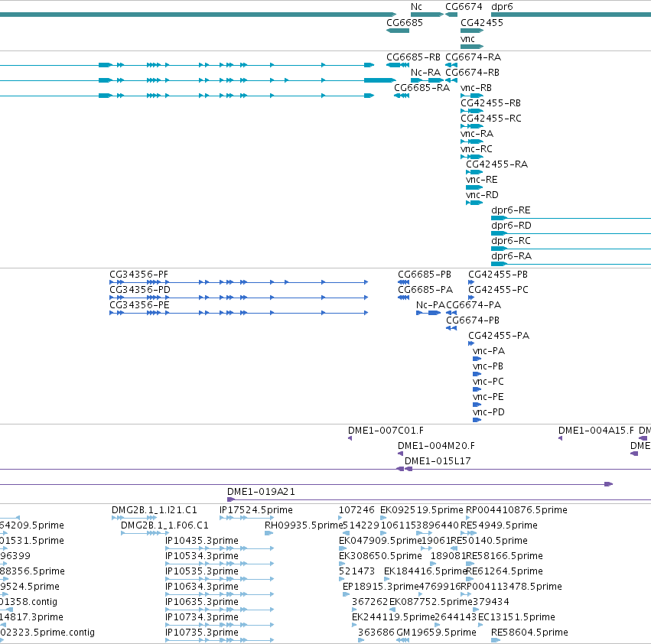Select EST IP10635.3prime
The height and width of the screenshot is (644, 651).
pyautogui.click(x=202, y=602)
